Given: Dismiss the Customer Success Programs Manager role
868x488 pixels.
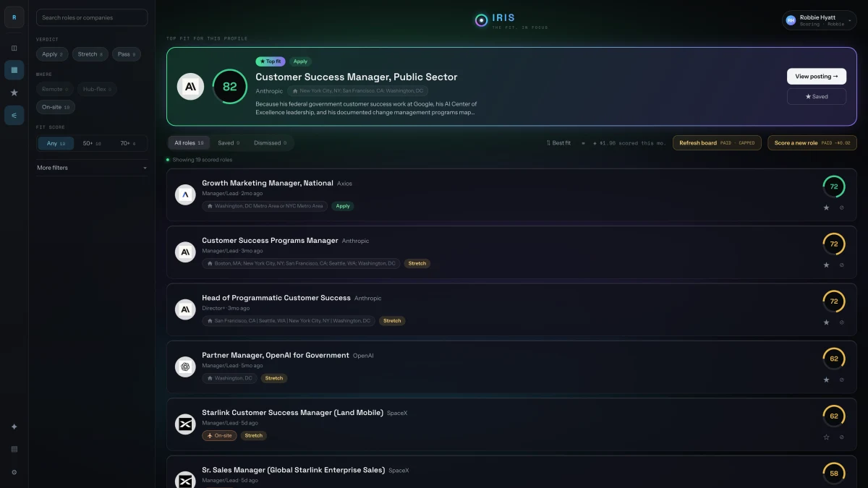Looking at the screenshot, I should pyautogui.click(x=841, y=265).
